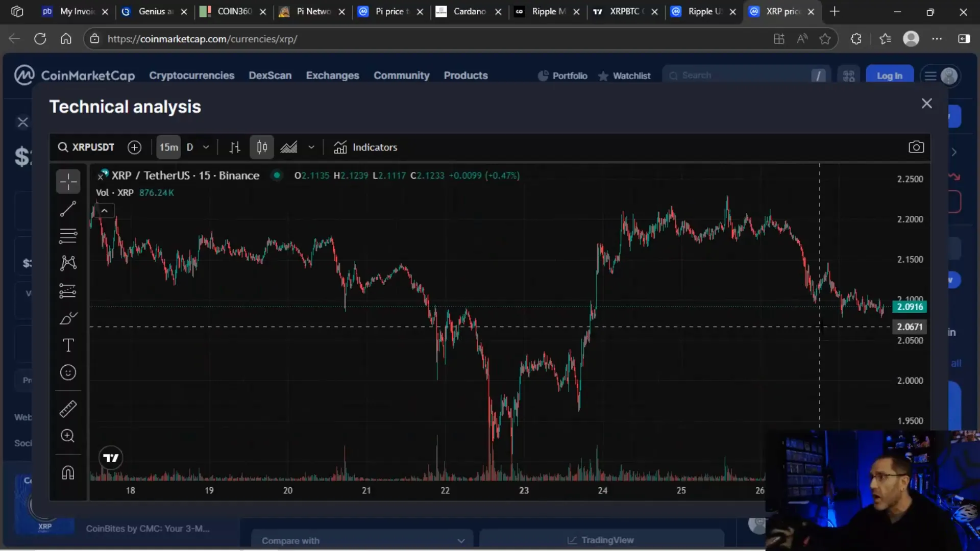
Task: Expand the timeframe interval dropdown
Action: [206, 147]
